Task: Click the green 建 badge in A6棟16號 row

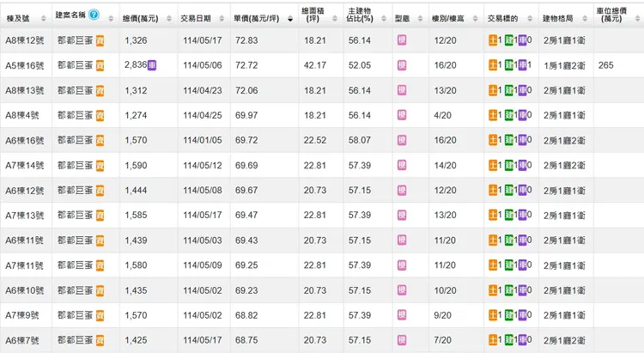Action: tap(509, 140)
